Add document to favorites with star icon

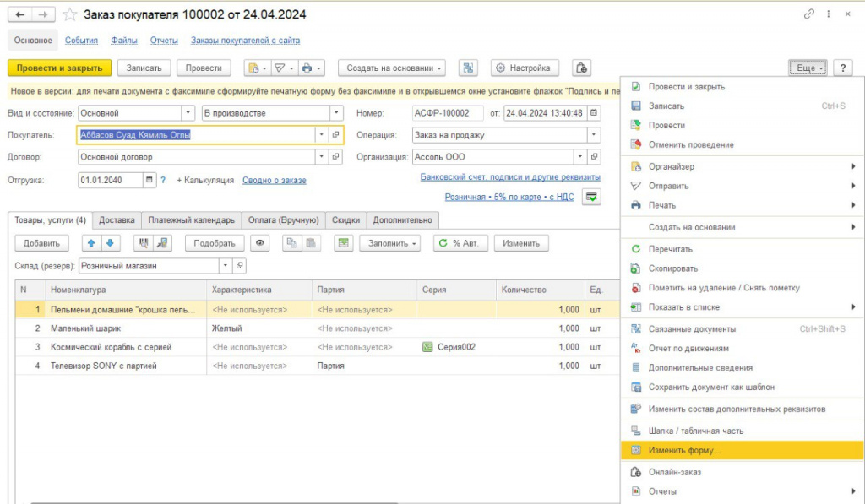point(69,15)
